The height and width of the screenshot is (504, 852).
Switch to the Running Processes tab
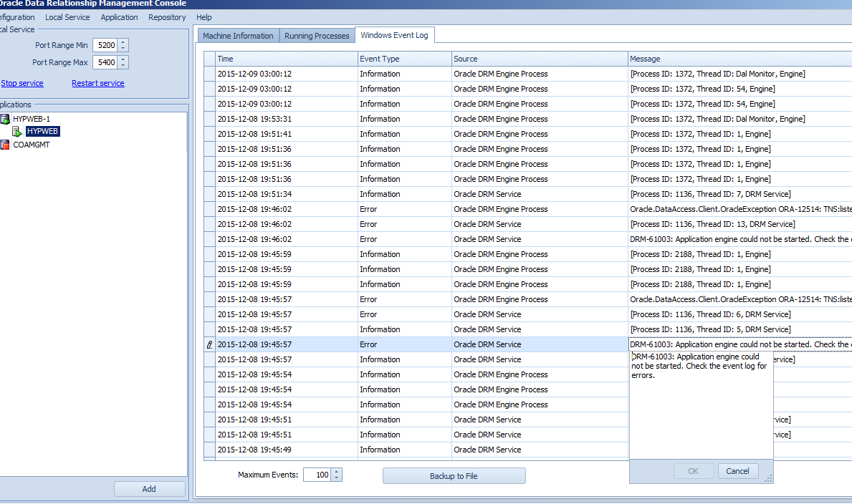click(x=317, y=36)
